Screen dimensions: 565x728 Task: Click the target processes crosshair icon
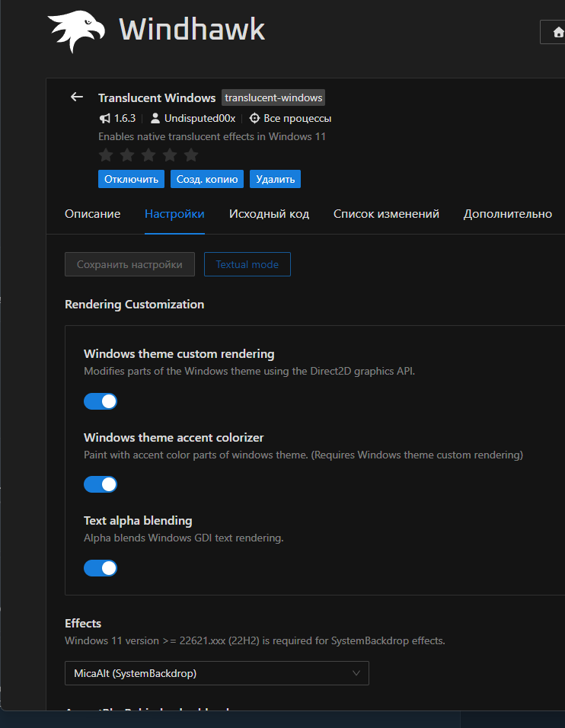tap(254, 118)
